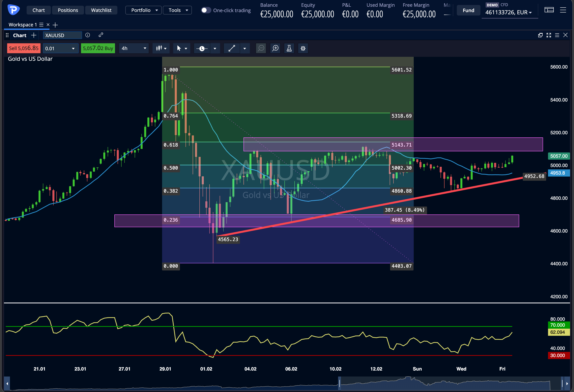The height and width of the screenshot is (392, 574).
Task: Open the indicators flask icon
Action: pos(289,48)
